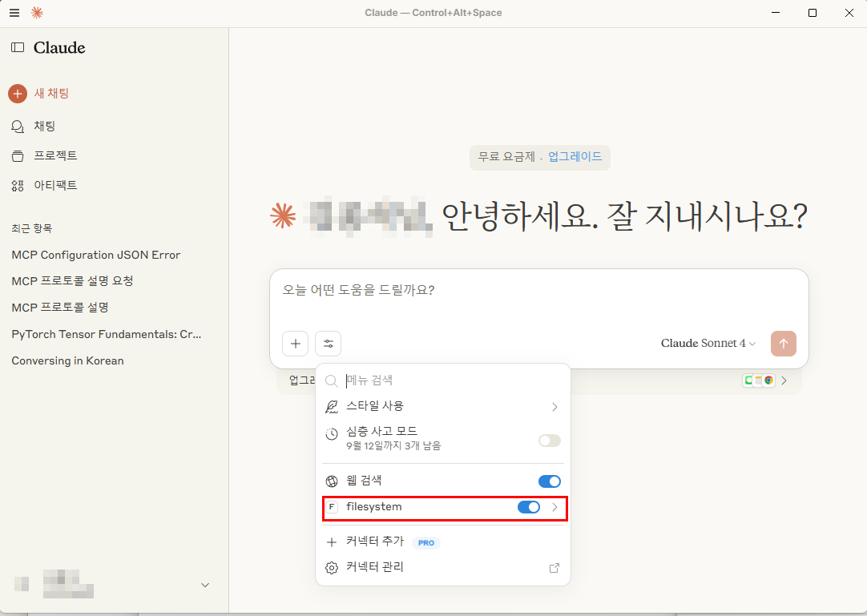Send message with the arrow button

click(784, 344)
